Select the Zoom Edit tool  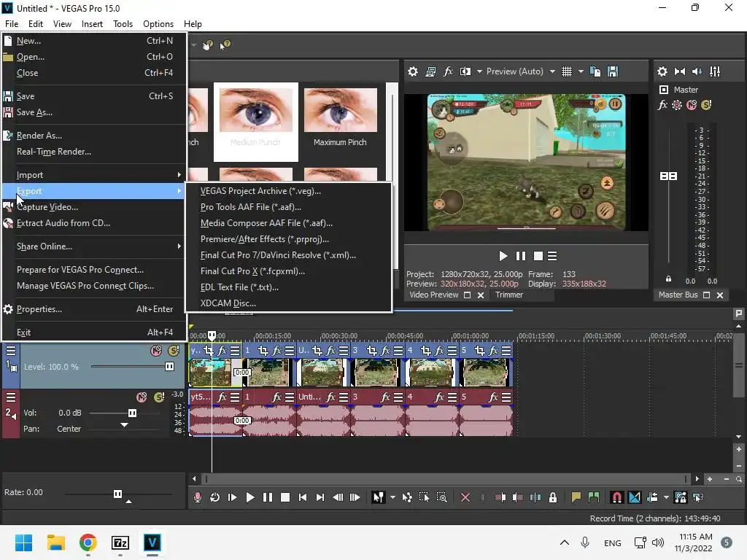(441, 497)
